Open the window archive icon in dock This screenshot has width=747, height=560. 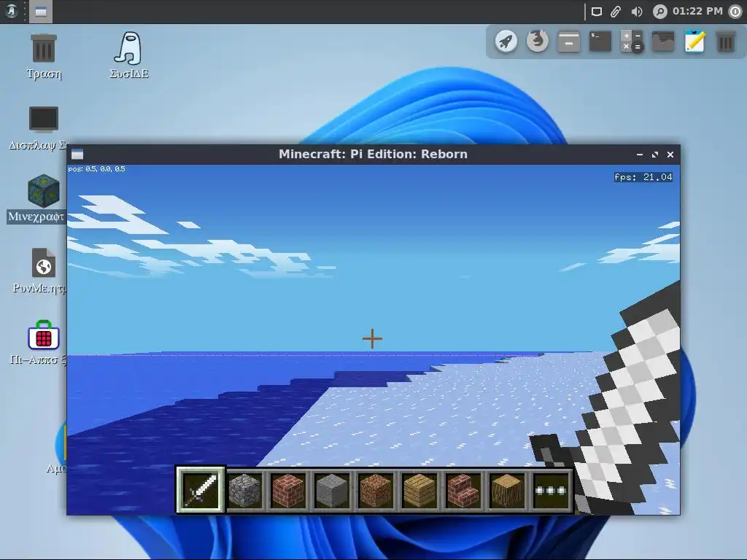click(x=569, y=42)
